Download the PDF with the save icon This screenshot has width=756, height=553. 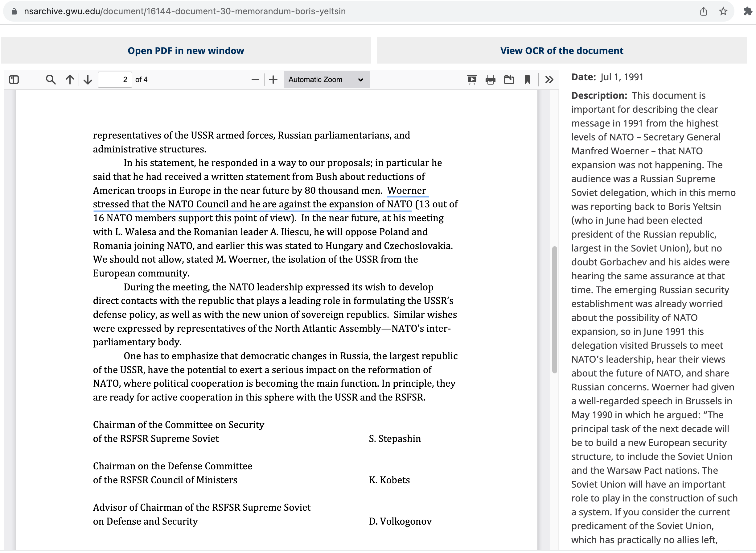point(509,80)
